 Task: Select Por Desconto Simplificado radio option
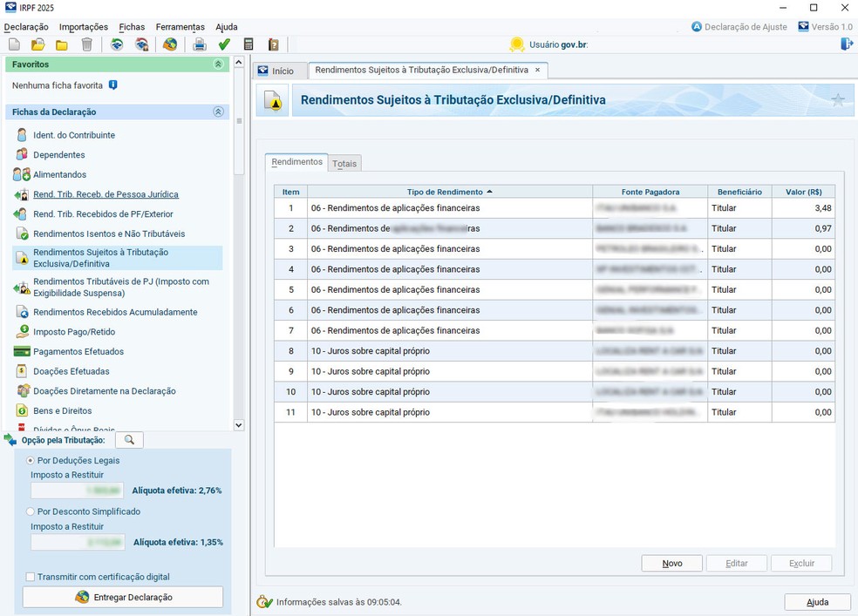click(31, 511)
